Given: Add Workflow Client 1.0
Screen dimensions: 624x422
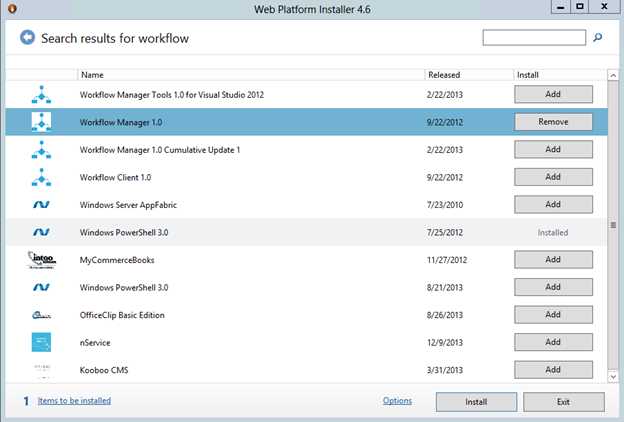Looking at the screenshot, I should [553, 177].
